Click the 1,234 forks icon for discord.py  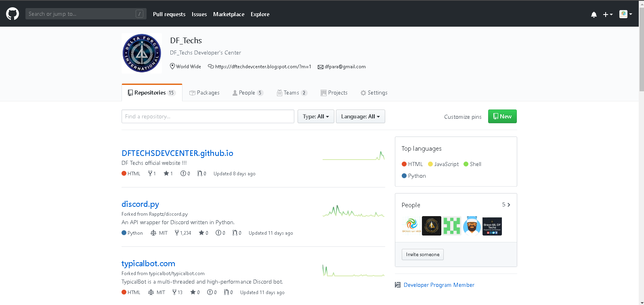(x=177, y=233)
